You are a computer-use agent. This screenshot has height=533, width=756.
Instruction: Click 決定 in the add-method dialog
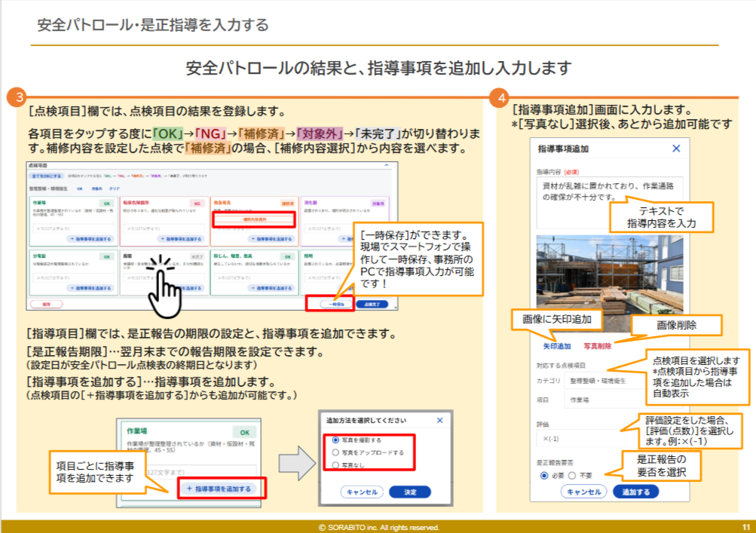(409, 492)
